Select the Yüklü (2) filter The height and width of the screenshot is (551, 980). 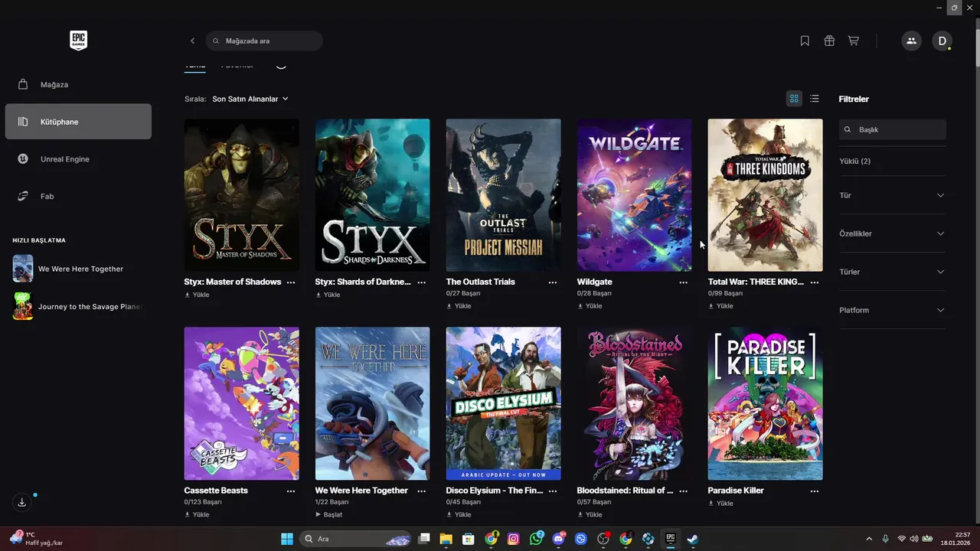pos(855,161)
